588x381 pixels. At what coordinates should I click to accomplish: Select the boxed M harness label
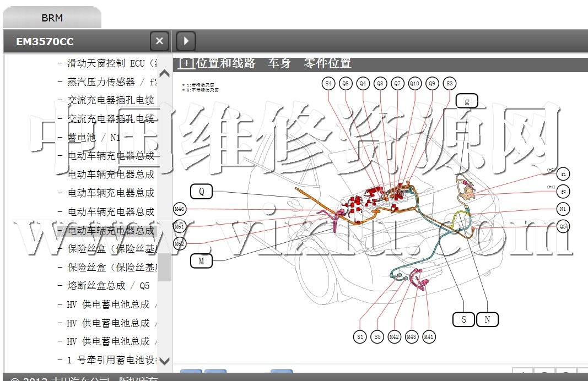click(x=201, y=261)
